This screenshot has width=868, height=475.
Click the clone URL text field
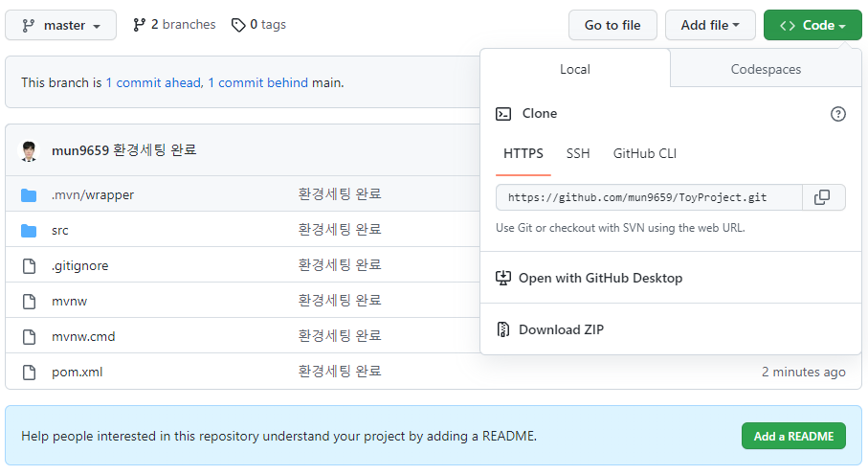(x=650, y=197)
